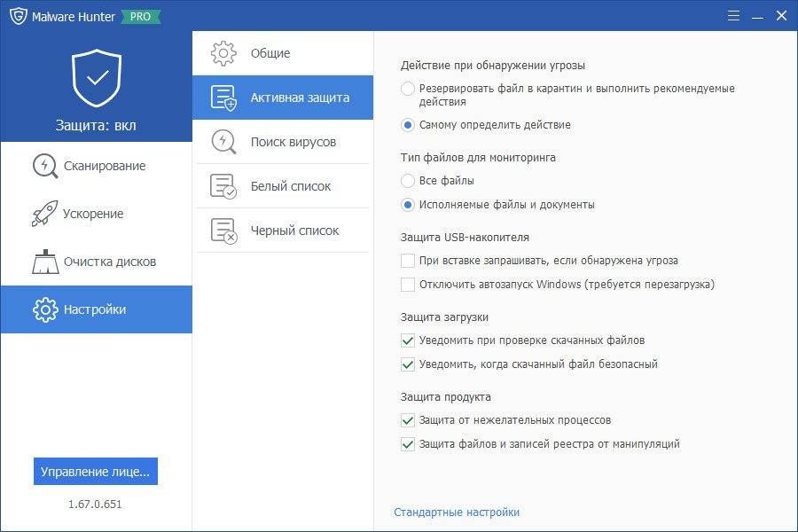Screen dimensions: 798x532
Task: Open the Ускорение section
Action: (96, 214)
